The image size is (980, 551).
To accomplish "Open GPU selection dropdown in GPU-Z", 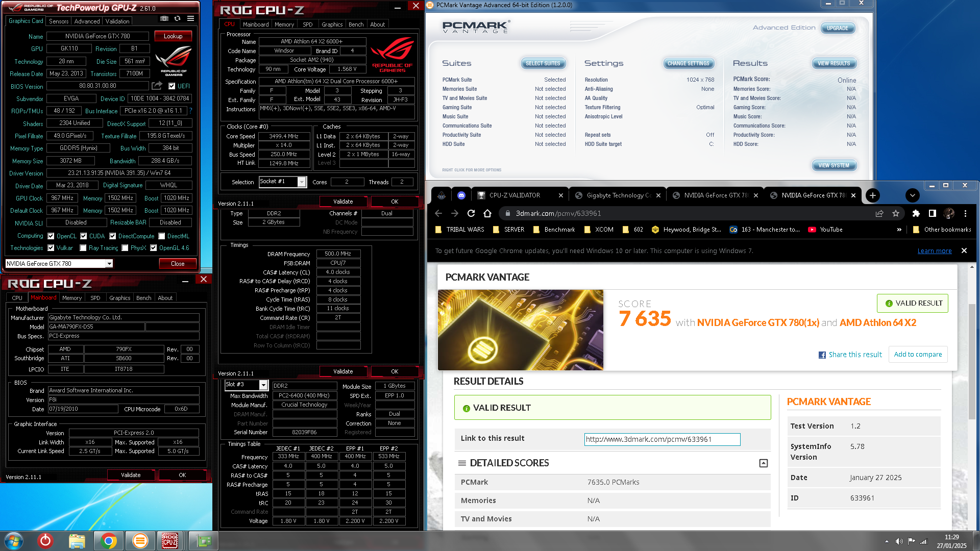I will (x=109, y=264).
